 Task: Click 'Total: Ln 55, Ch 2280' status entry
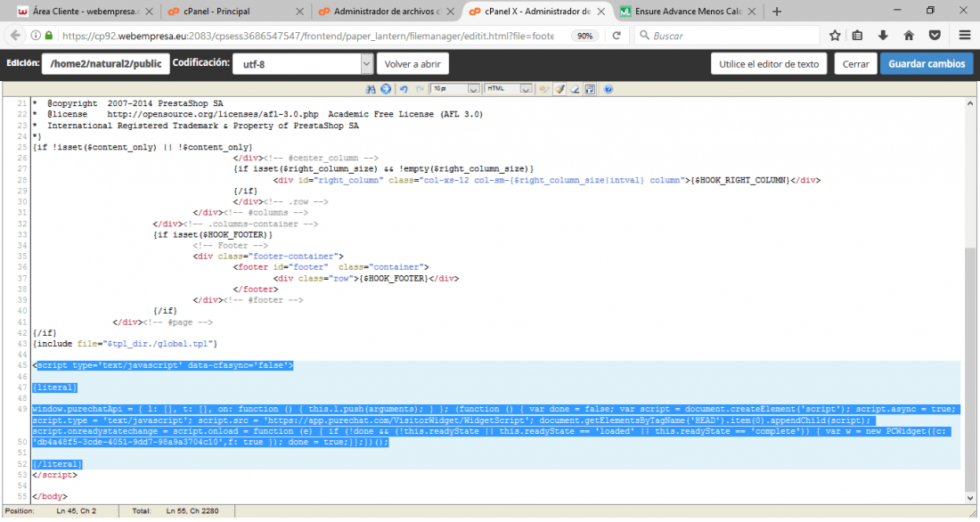pos(175,510)
